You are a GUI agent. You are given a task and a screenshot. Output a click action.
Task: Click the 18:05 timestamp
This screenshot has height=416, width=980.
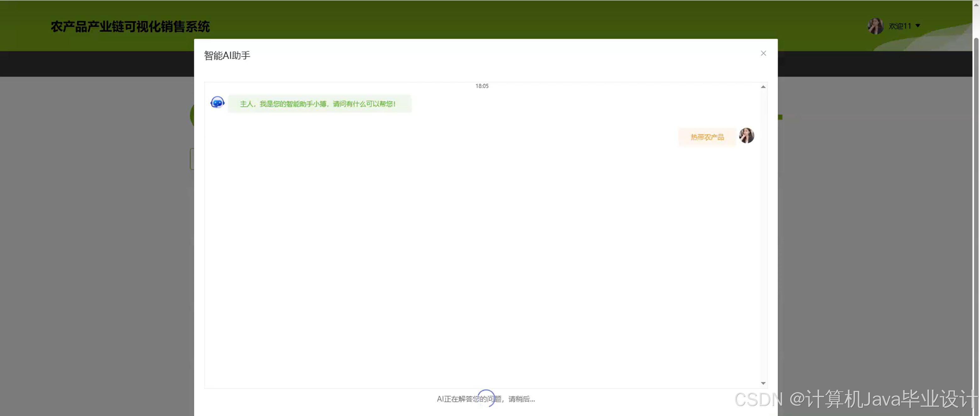point(482,86)
